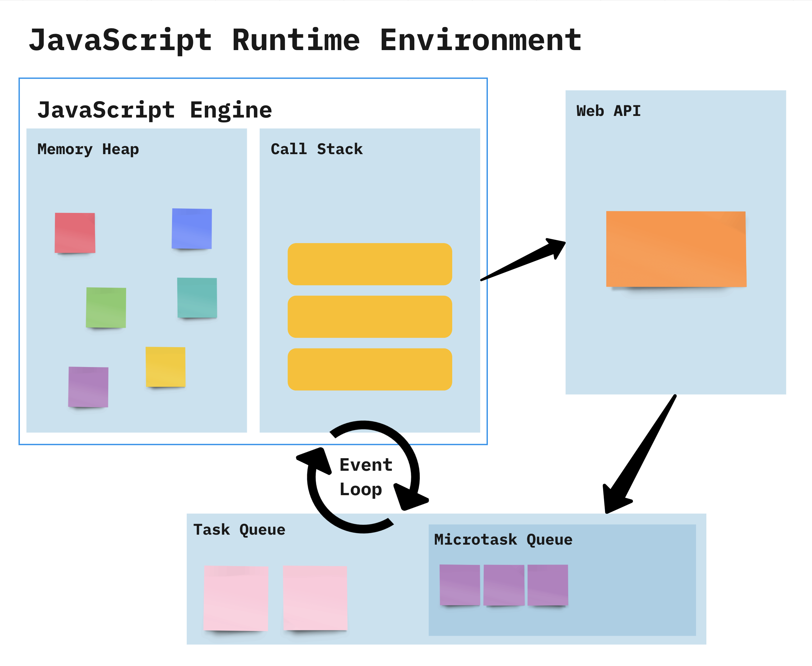Select the red sticky note in Memory Heap
The width and height of the screenshot is (812, 666).
(x=75, y=233)
